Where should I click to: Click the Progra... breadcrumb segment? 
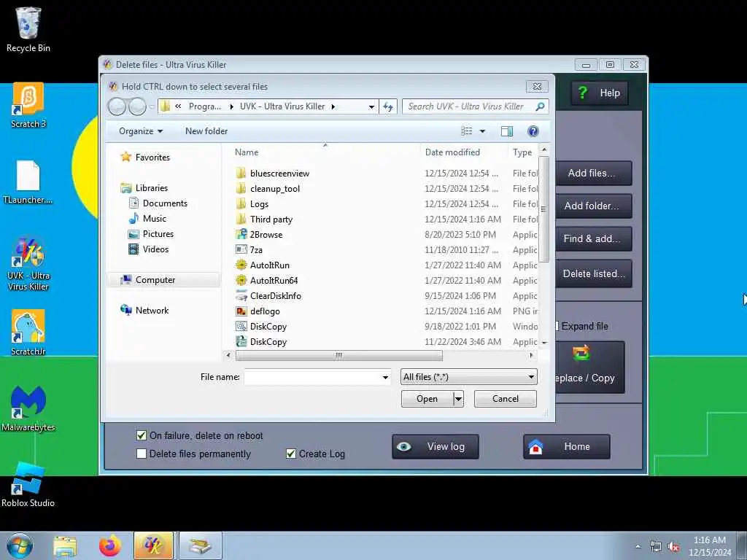pos(205,106)
